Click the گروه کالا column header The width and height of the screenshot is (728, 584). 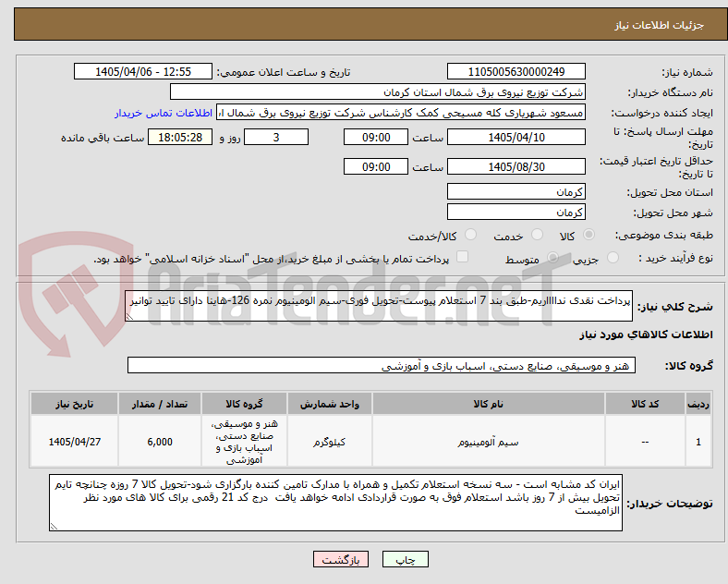pyautogui.click(x=244, y=404)
